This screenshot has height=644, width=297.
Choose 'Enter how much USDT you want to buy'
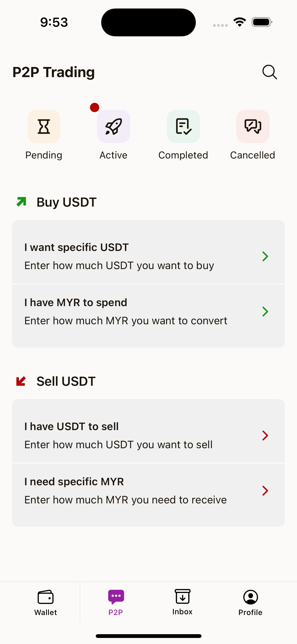point(119,266)
